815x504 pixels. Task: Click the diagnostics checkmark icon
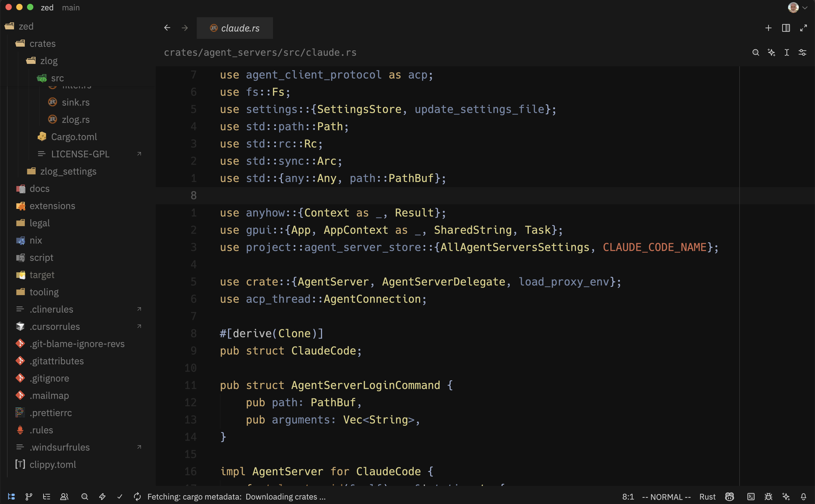tap(120, 497)
